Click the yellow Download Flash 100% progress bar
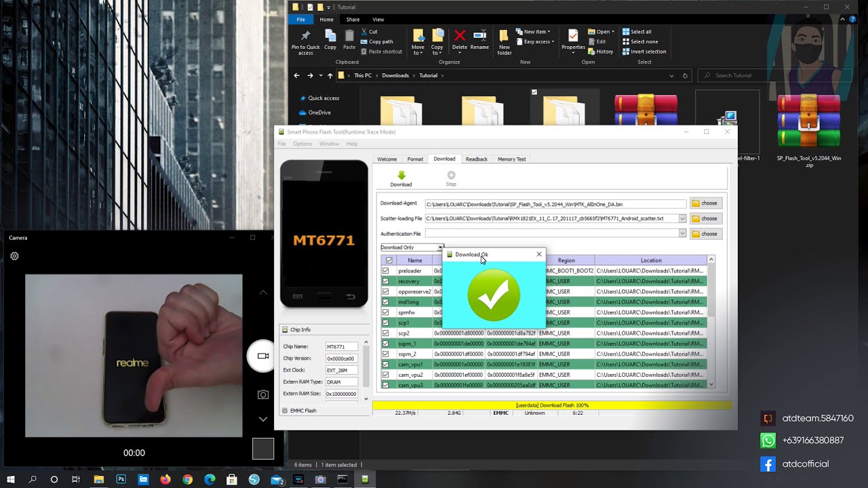868x488 pixels. click(x=552, y=405)
